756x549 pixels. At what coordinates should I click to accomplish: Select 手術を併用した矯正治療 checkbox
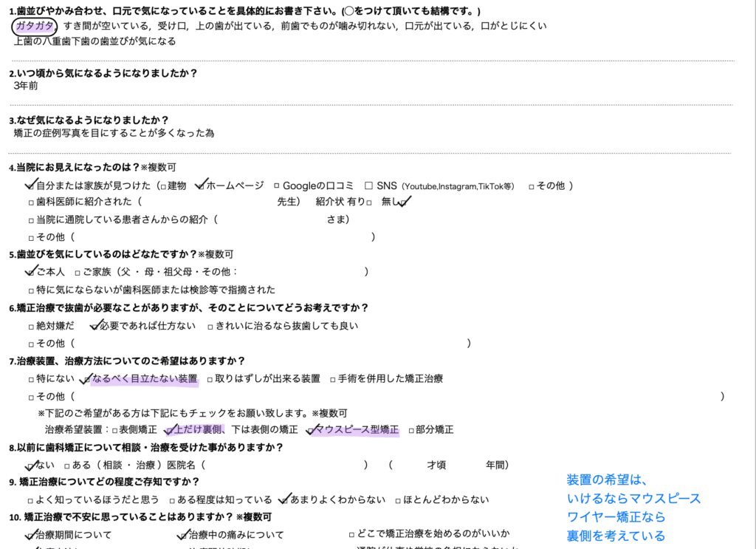click(333, 379)
